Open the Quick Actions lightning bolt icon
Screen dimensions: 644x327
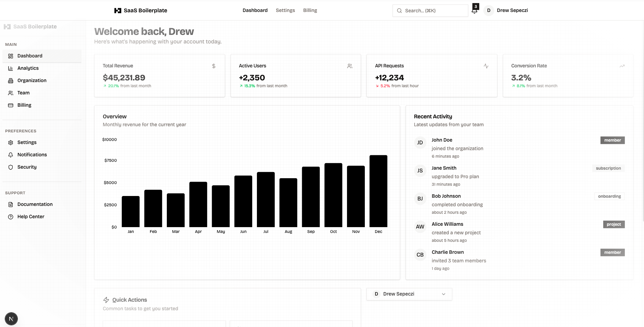click(x=106, y=300)
